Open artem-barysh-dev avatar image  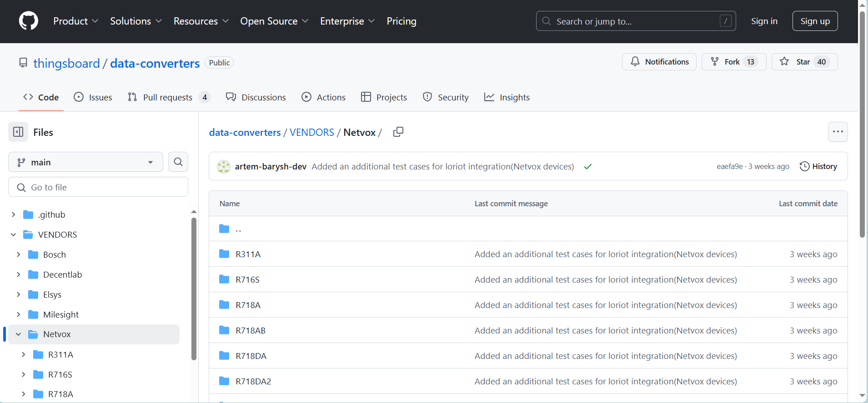pos(223,167)
